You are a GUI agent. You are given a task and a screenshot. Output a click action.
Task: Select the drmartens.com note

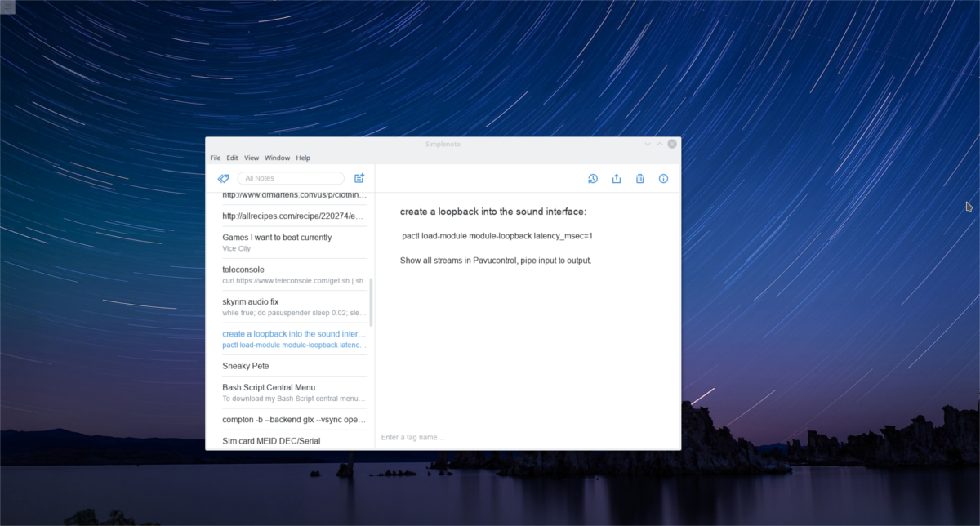(295, 196)
